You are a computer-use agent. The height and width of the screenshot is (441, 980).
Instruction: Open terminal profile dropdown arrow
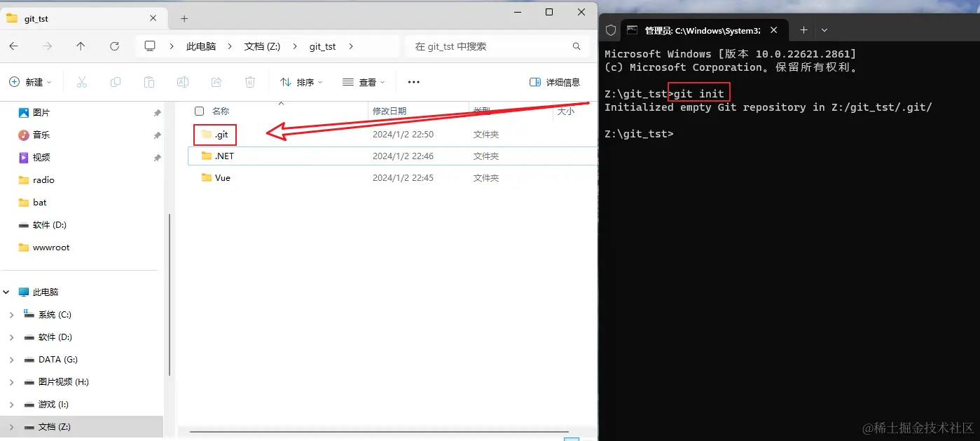(824, 30)
